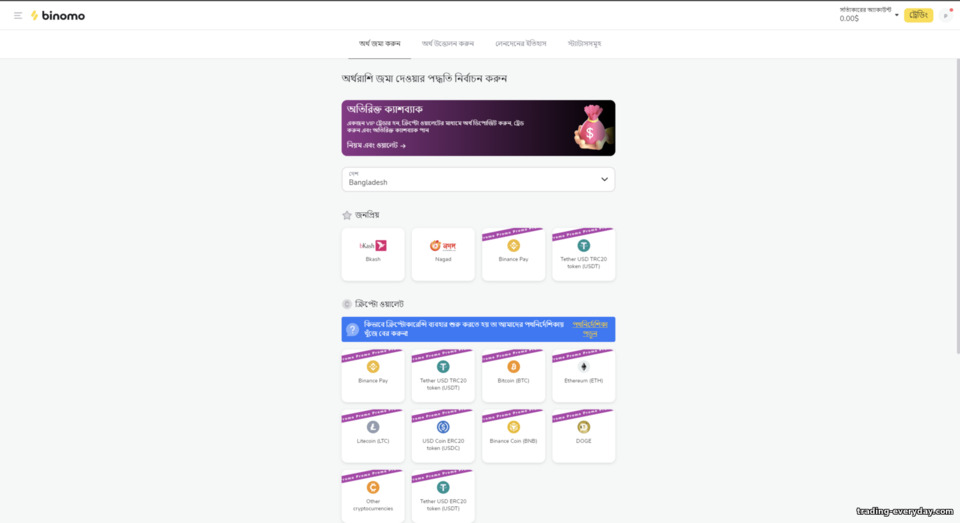The height and width of the screenshot is (523, 960).
Task: Open the hamburger menu beside the Binomo logo
Action: [18, 16]
